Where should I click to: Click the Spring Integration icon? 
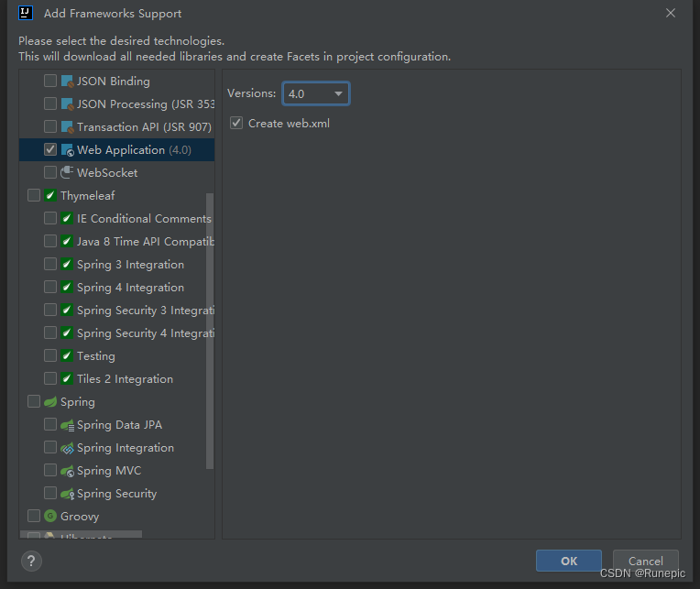pyautogui.click(x=67, y=448)
